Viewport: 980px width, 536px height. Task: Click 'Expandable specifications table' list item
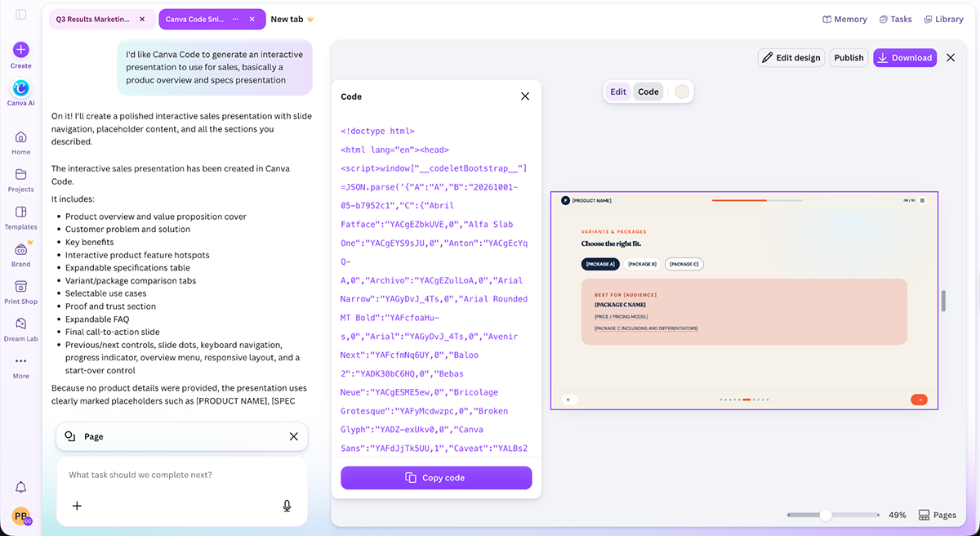(x=127, y=268)
